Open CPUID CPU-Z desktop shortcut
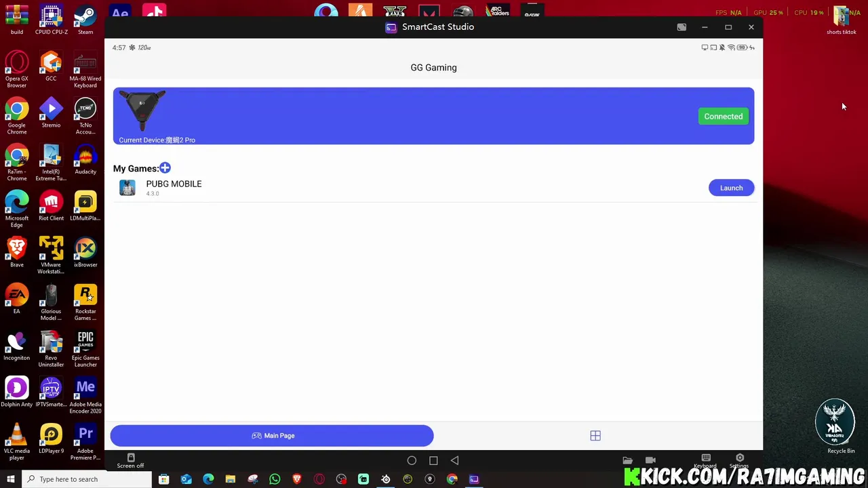This screenshot has height=488, width=868. coord(51,20)
